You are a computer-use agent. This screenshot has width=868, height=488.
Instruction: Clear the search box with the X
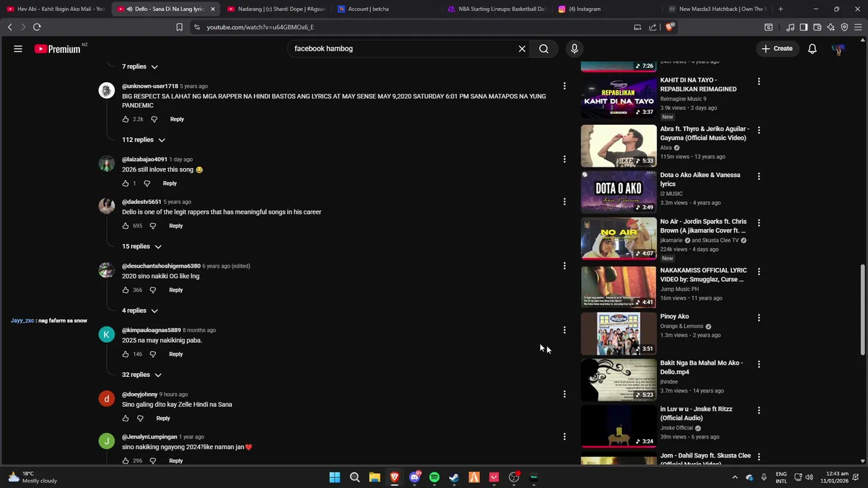522,49
